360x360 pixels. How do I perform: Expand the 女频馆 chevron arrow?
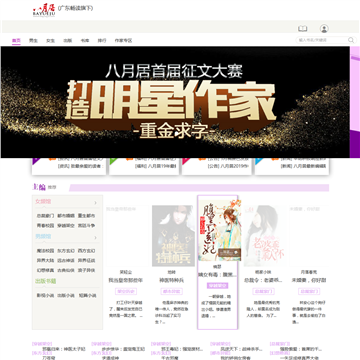(96, 203)
